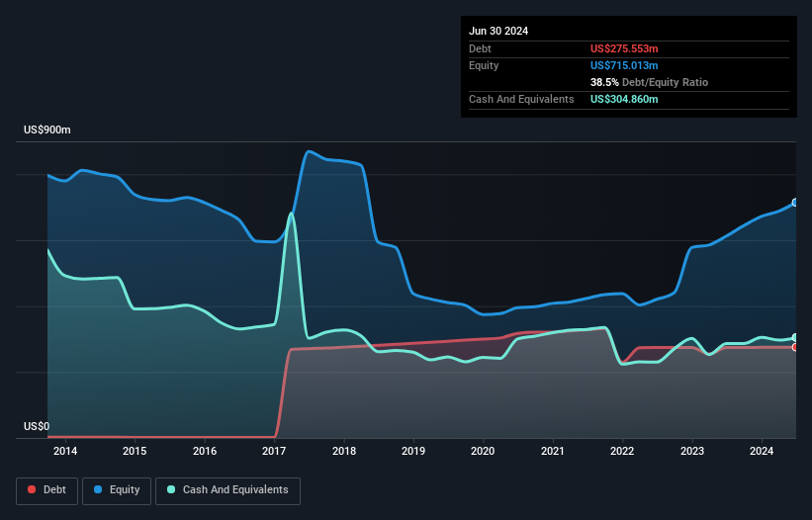812x520 pixels.
Task: Click the 2023 x-axis label
Action: (x=692, y=451)
